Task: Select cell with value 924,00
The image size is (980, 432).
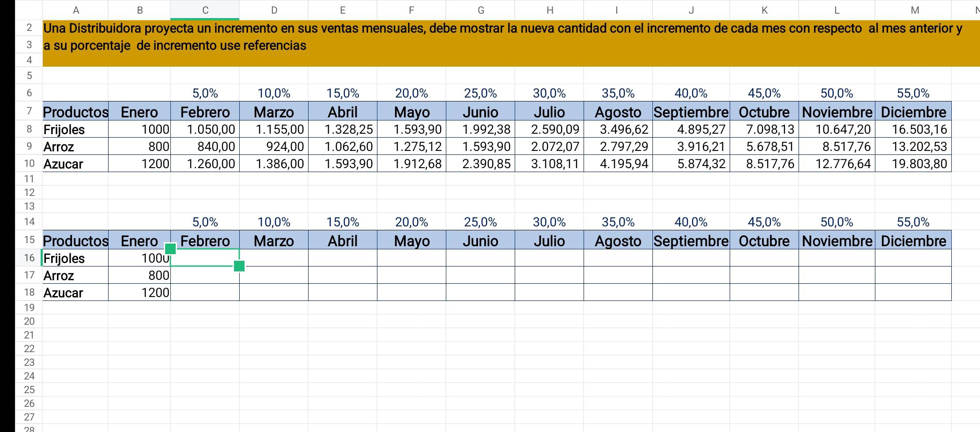Action: [x=274, y=146]
